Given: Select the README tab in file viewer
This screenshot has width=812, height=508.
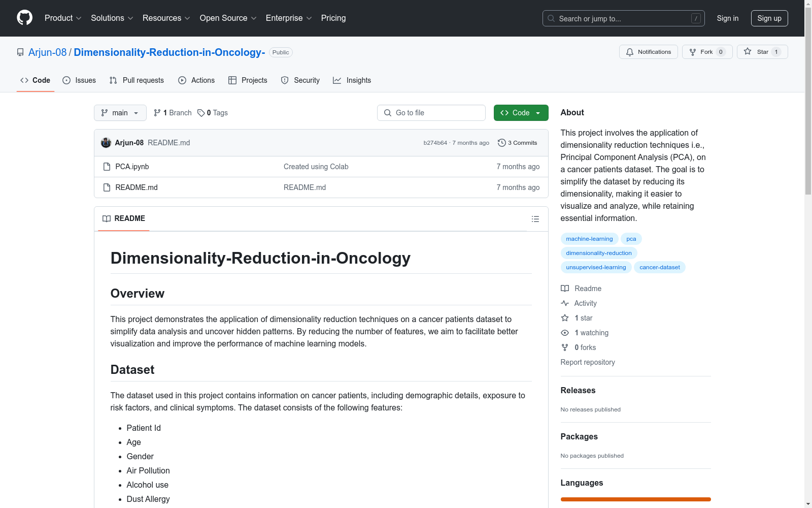Looking at the screenshot, I should pos(124,218).
